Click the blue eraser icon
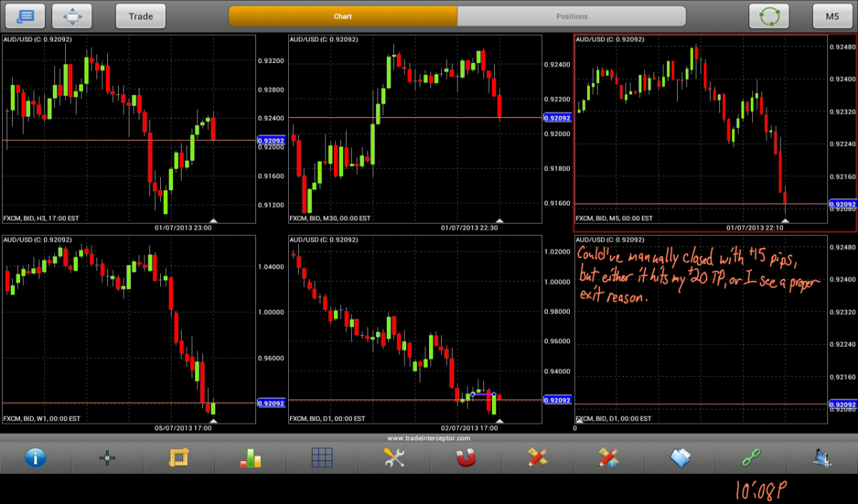The height and width of the screenshot is (504, 858). pos(680,458)
